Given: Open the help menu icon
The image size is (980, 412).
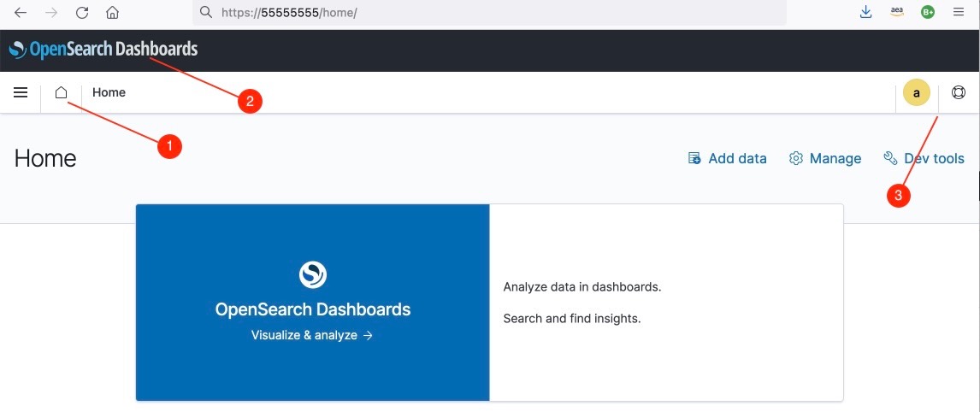Looking at the screenshot, I should point(958,92).
